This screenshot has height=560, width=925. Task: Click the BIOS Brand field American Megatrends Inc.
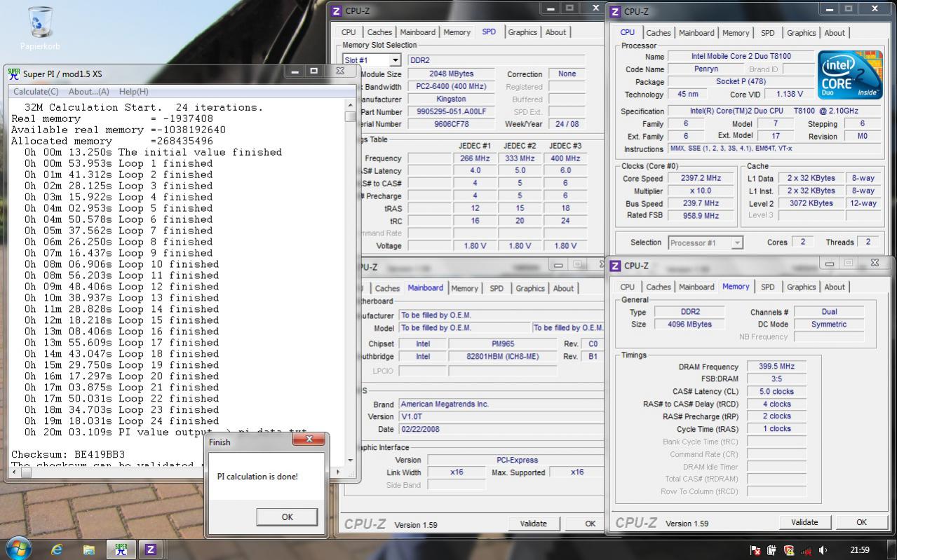click(x=501, y=404)
